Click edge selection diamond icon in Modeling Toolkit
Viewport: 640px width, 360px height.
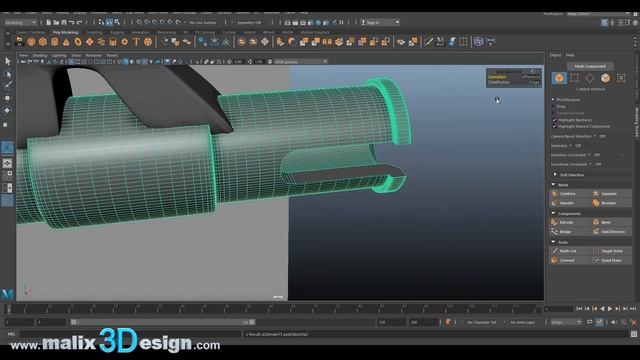pyautogui.click(x=590, y=78)
